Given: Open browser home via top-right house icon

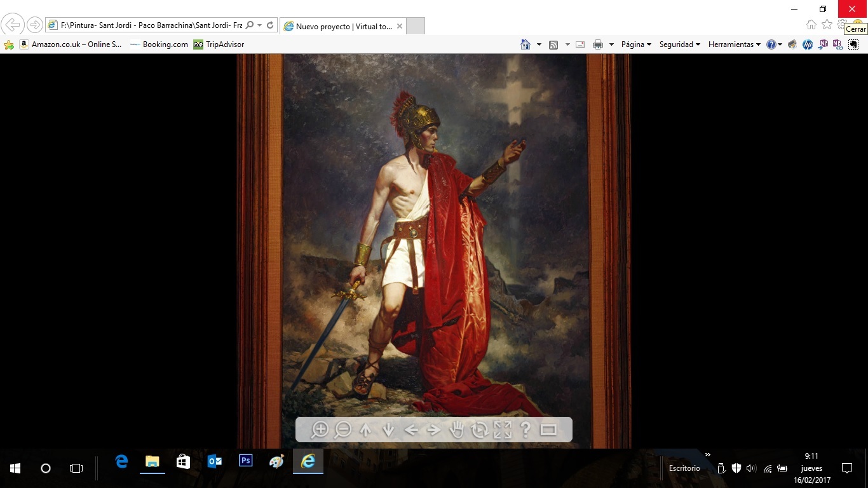Looking at the screenshot, I should coord(811,25).
